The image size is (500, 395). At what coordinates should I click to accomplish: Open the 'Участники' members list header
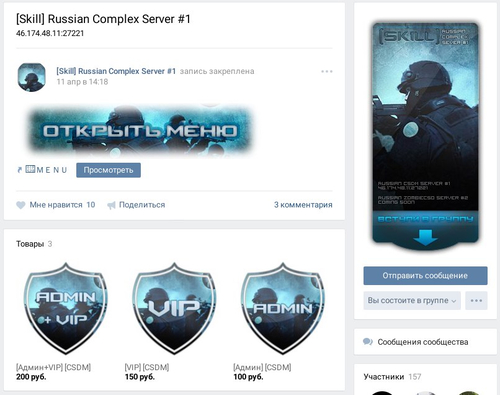coord(384,377)
